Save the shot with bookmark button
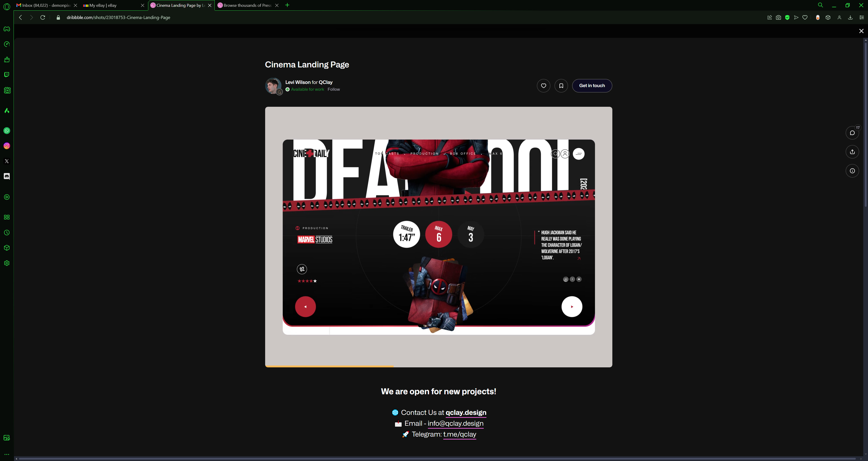This screenshot has height=461, width=868. click(x=561, y=86)
